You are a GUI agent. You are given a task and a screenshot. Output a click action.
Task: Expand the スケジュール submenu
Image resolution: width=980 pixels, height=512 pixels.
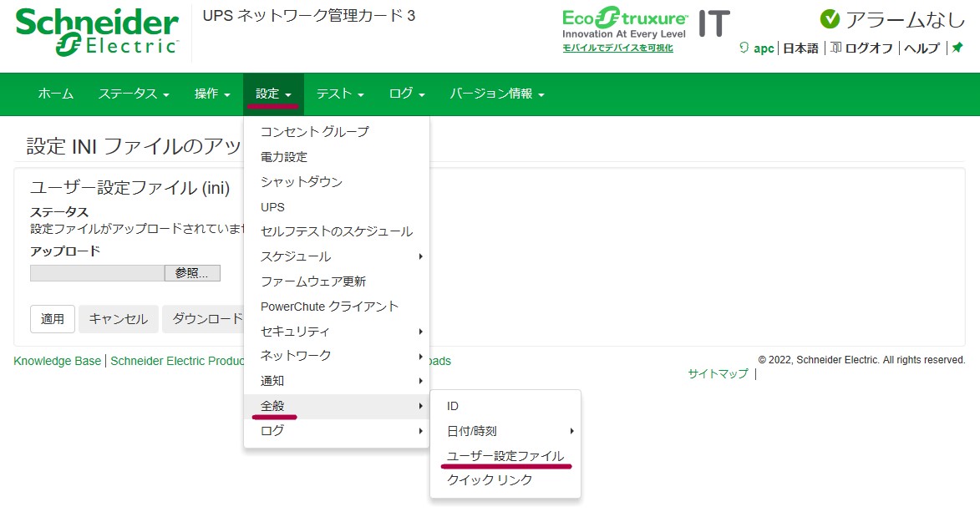point(336,256)
